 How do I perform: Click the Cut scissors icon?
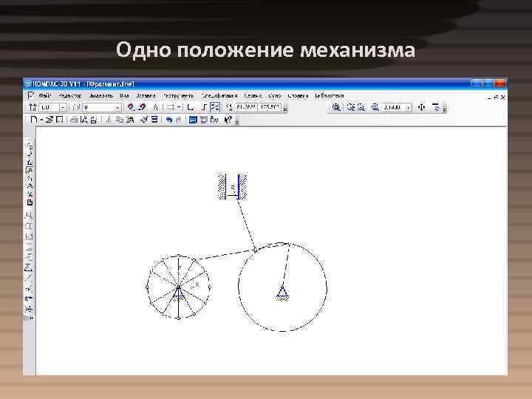(x=109, y=120)
